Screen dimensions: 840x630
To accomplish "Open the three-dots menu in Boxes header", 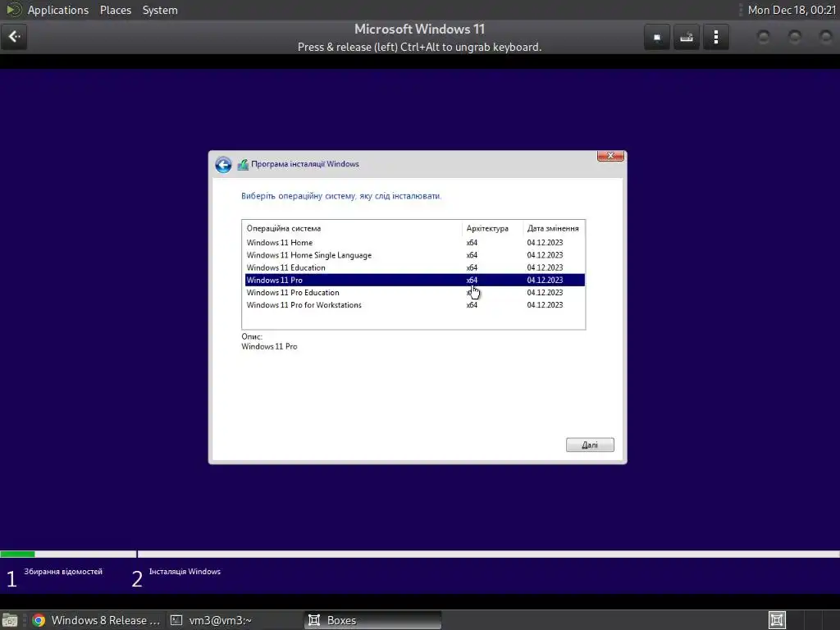I will pos(715,37).
